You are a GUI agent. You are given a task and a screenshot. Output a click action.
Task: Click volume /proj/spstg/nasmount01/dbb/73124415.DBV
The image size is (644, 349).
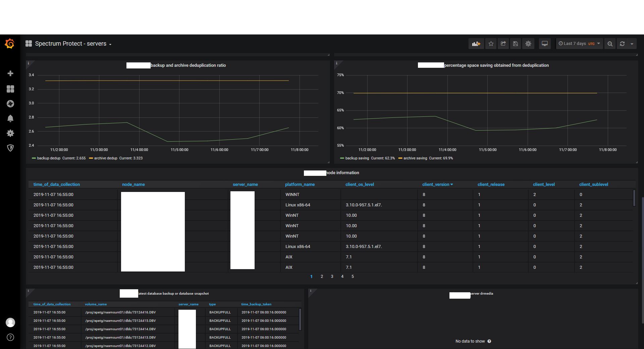[120, 321]
